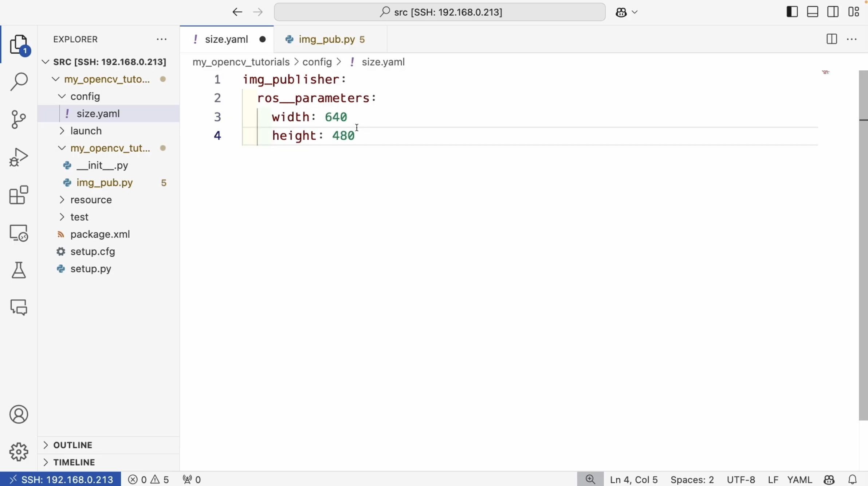Open the Manage gear settings menu
868x486 pixels.
tap(19, 452)
